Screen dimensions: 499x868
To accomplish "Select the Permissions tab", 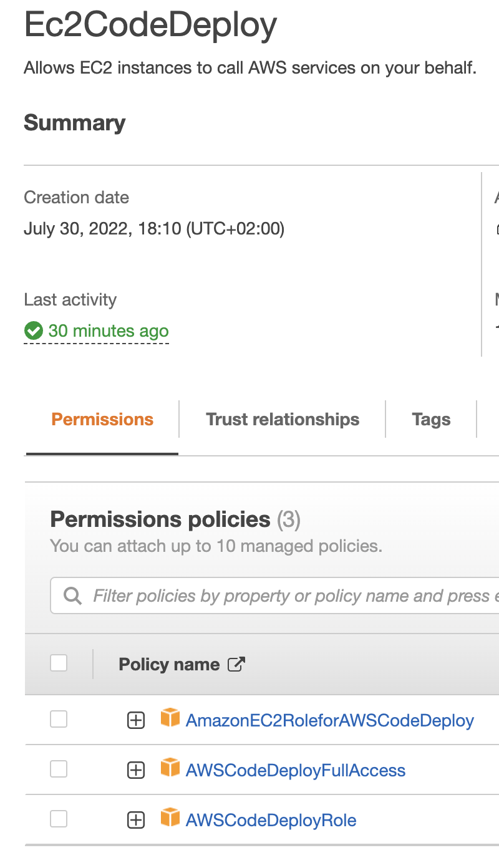I will [x=102, y=420].
